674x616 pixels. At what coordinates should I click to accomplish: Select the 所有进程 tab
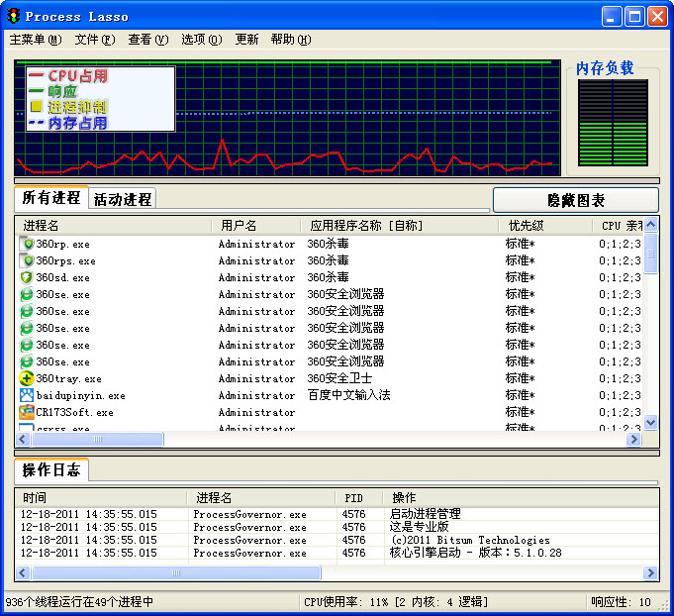[x=51, y=198]
